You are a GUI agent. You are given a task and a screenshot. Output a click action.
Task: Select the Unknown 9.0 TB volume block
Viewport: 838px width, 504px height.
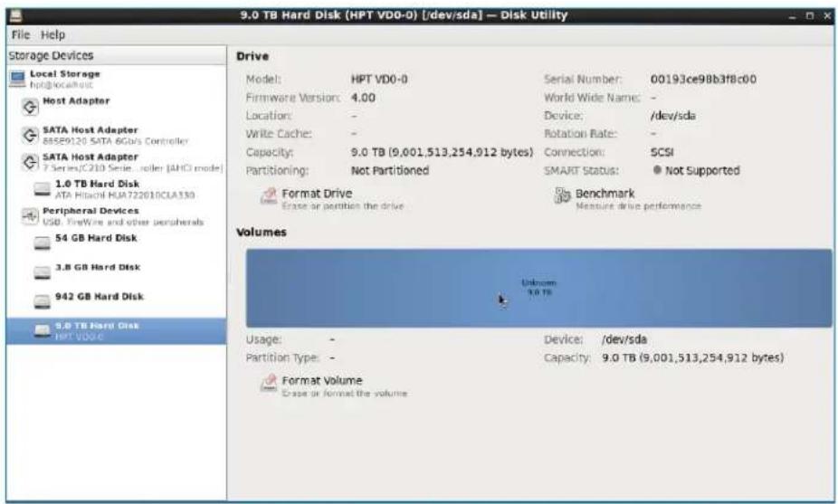pyautogui.click(x=538, y=288)
